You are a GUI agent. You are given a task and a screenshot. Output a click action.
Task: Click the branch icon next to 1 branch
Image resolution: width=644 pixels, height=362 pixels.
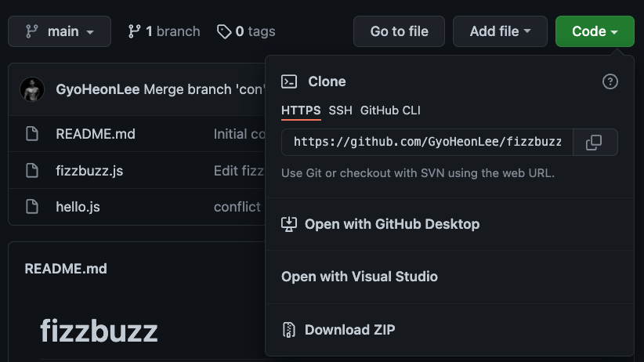(x=134, y=31)
